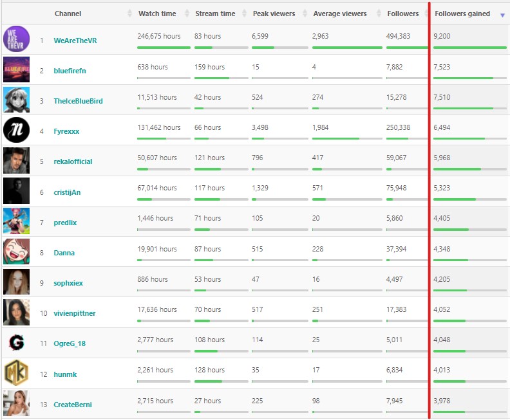
Task: Open the sort arrow beside Followers gained
Action: tap(502, 14)
